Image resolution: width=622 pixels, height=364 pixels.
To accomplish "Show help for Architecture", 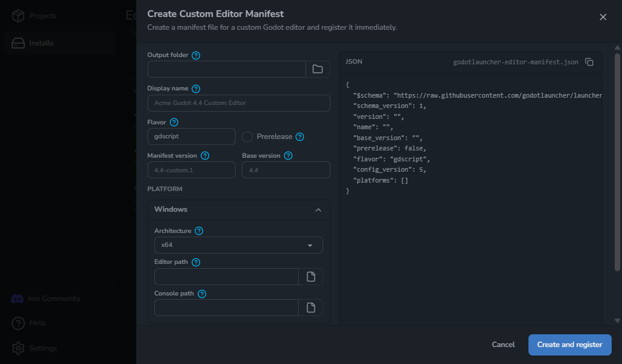I will click(199, 231).
